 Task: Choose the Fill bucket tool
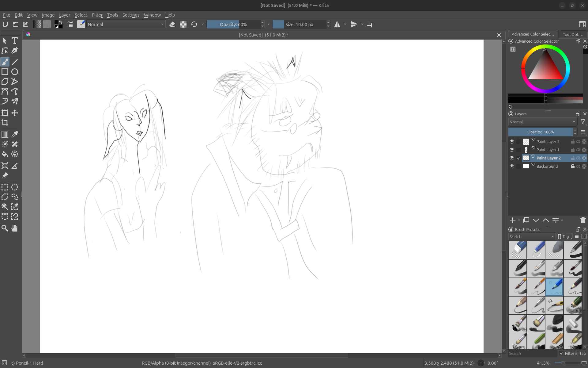point(5,154)
